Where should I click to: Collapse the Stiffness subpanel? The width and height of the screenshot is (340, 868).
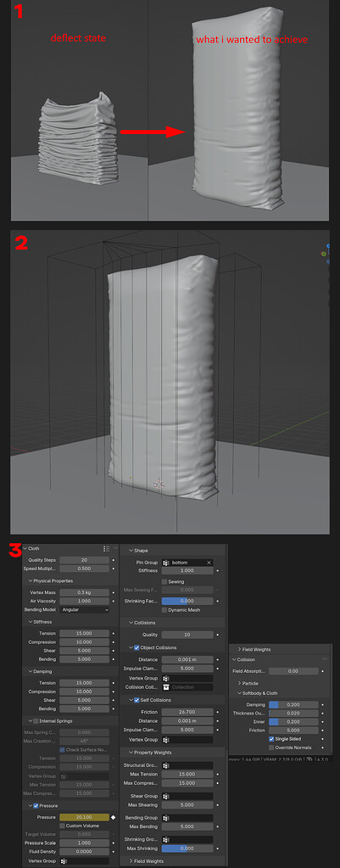(30, 622)
